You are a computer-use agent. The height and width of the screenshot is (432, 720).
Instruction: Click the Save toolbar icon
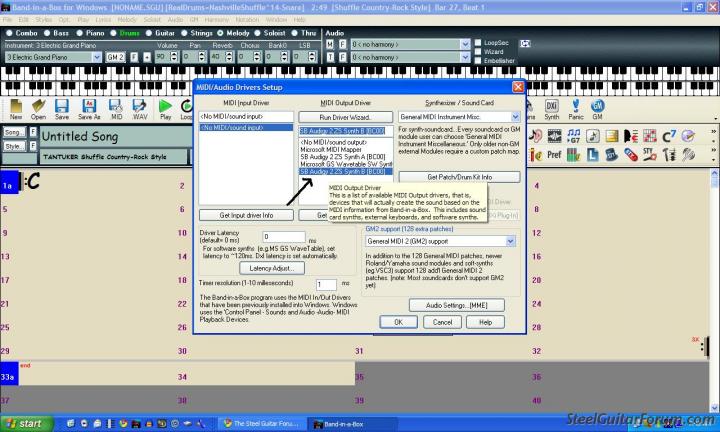click(62, 109)
